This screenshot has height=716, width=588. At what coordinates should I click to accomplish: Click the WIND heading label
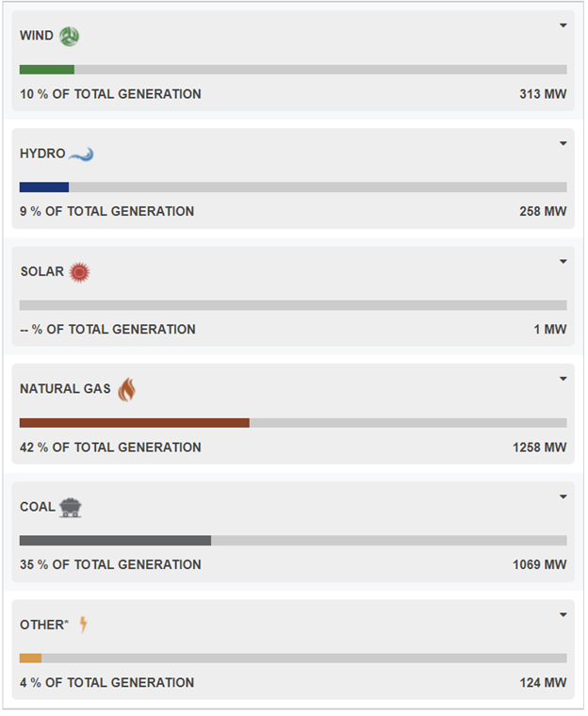(37, 36)
